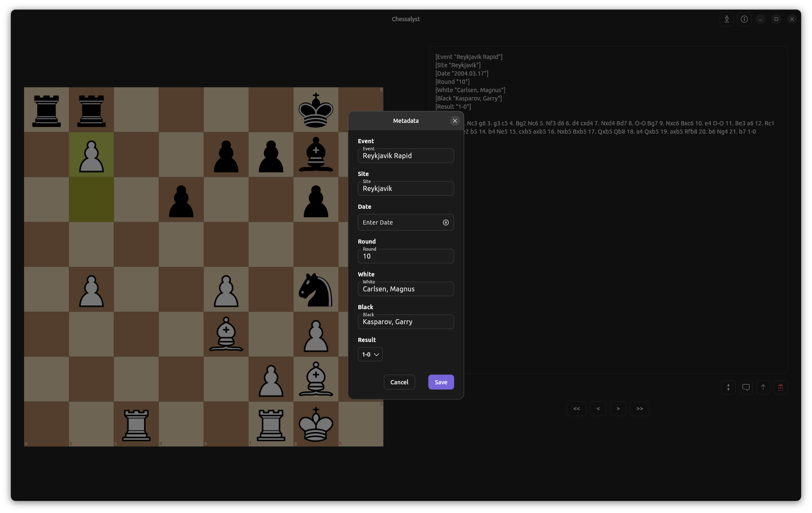Click the Site field Reykjavik
812x513 pixels.
coord(406,189)
